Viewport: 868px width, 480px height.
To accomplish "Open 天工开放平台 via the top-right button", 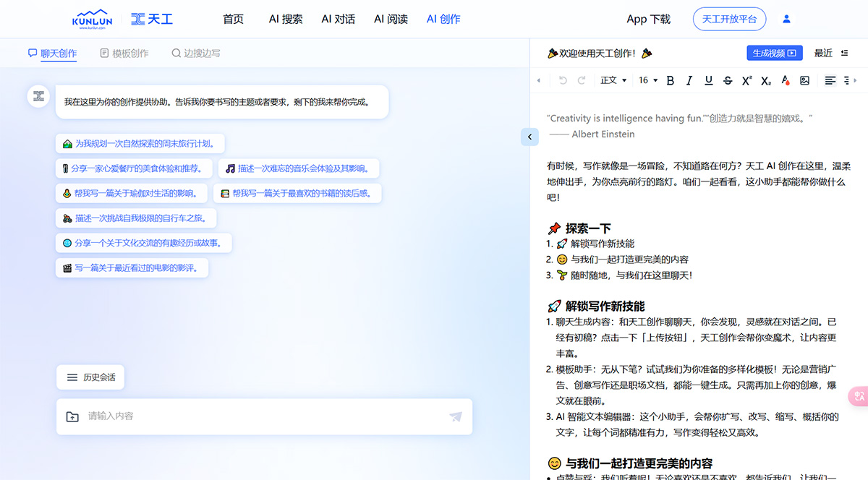I will pyautogui.click(x=729, y=19).
